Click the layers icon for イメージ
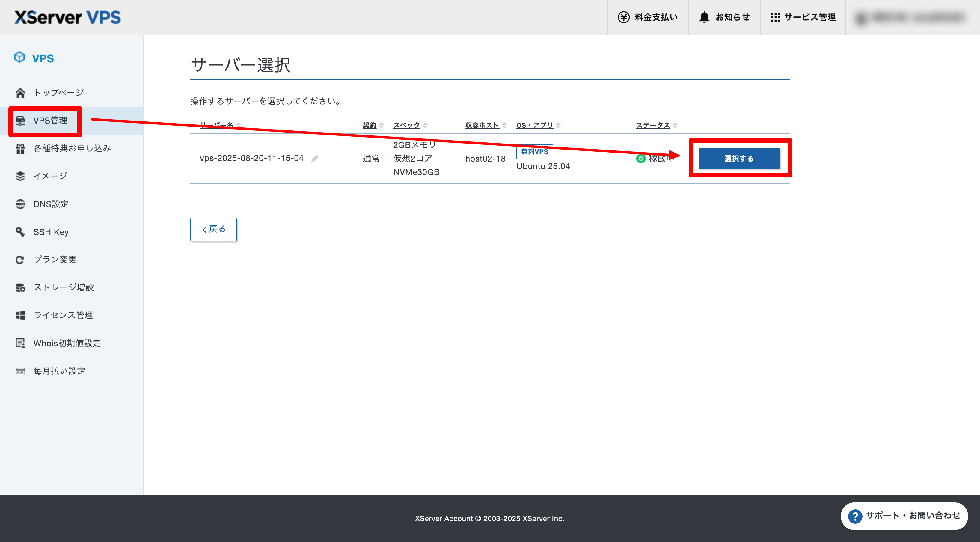 point(20,176)
